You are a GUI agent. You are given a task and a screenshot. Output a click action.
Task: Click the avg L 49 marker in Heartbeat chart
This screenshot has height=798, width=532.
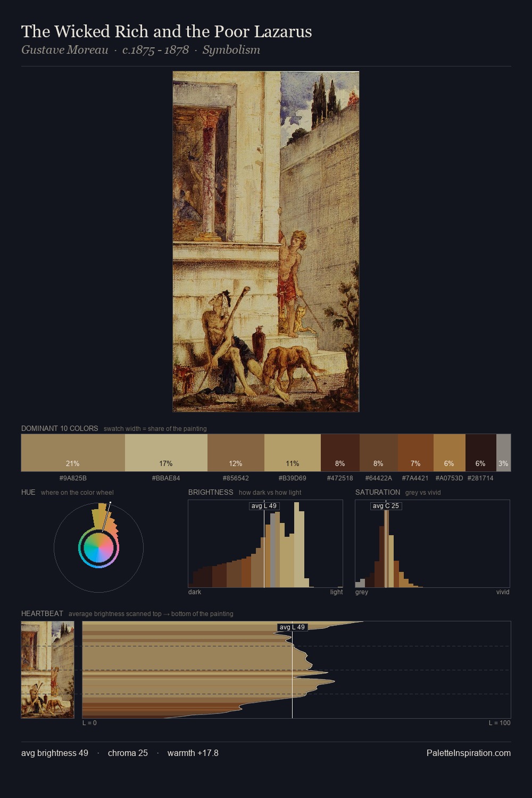(293, 627)
